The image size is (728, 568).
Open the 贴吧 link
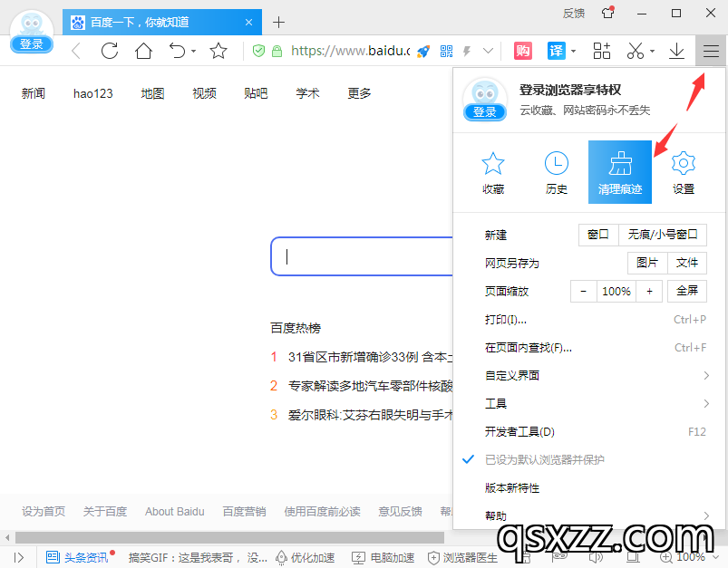[256, 93]
